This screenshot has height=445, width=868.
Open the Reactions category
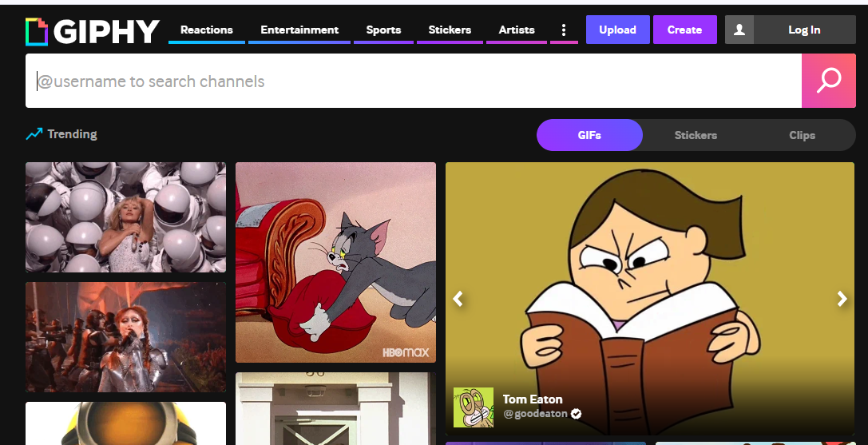207,30
